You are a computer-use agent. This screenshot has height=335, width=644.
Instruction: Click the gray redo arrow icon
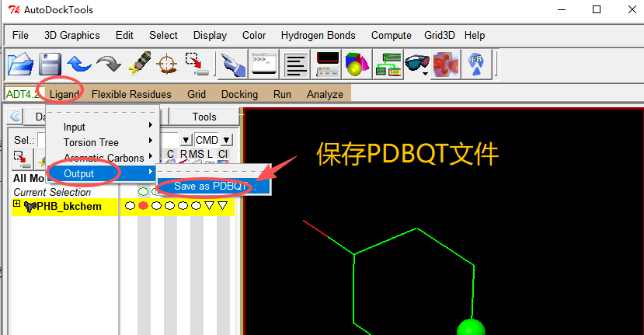pos(108,64)
